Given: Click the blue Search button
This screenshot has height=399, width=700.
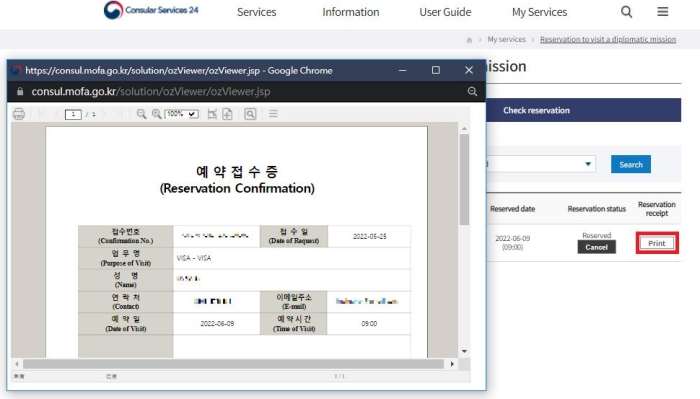Looking at the screenshot, I should [x=631, y=164].
